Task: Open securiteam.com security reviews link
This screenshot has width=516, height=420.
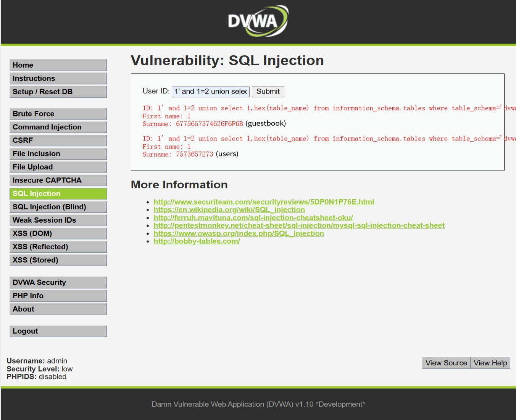Action: coord(264,202)
